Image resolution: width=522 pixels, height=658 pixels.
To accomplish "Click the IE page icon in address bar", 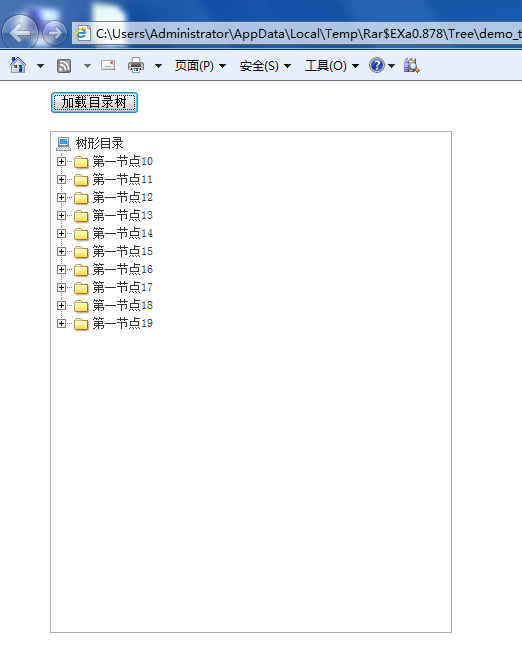I will tap(83, 33).
